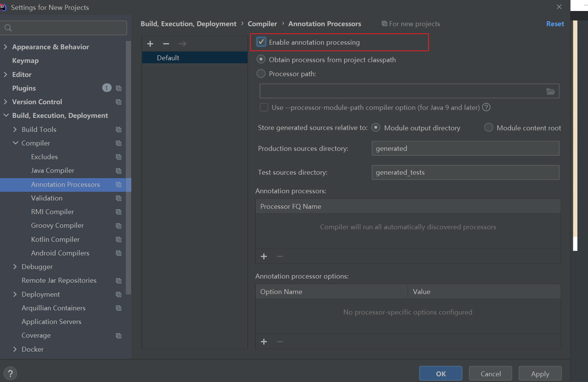This screenshot has height=382, width=588.
Task: Click project-level icon beside Java Compiler
Action: pos(119,171)
